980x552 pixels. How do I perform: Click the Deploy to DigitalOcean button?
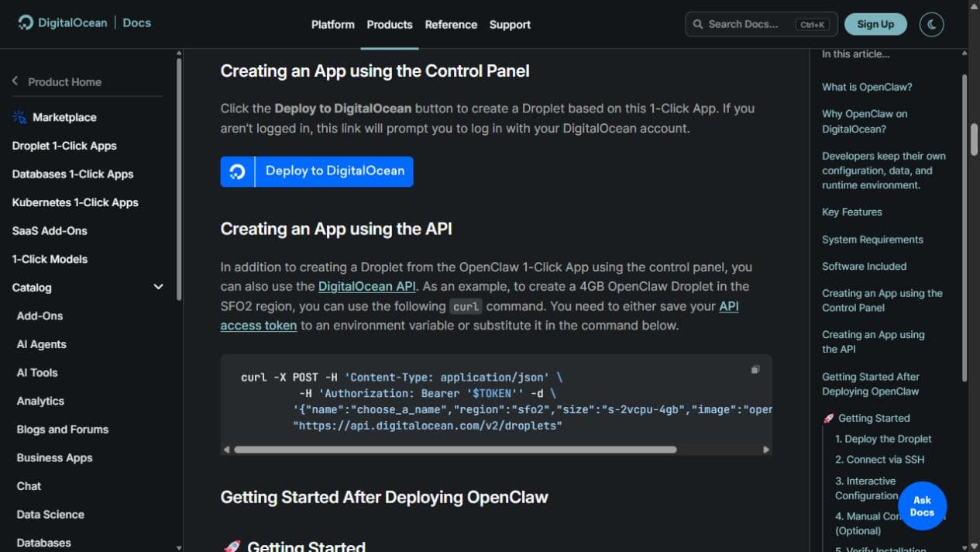coord(317,171)
